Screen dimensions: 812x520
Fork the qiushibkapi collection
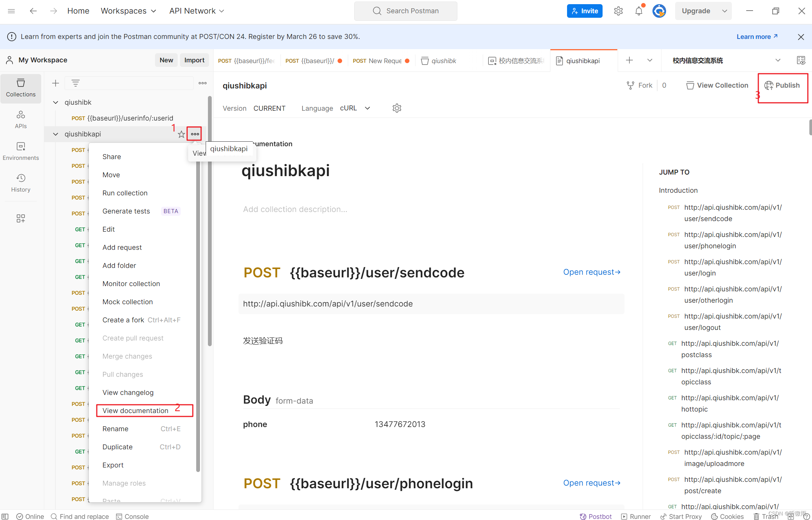[x=640, y=85]
